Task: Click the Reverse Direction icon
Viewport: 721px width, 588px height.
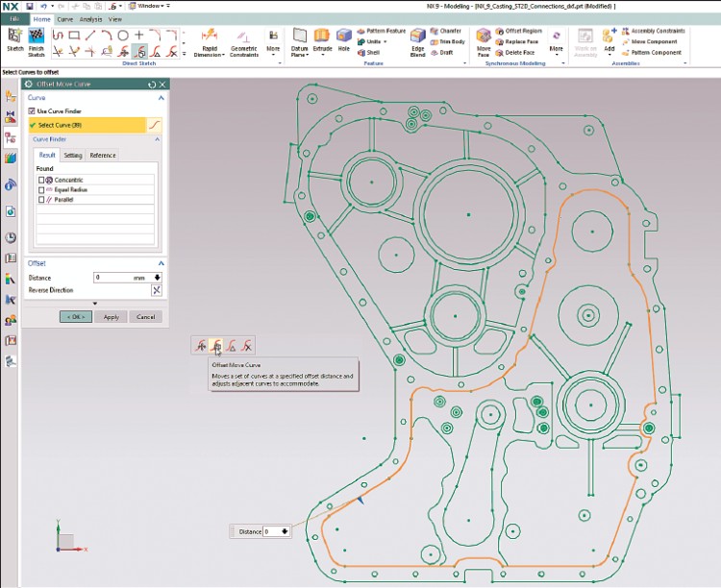Action: coord(157,290)
